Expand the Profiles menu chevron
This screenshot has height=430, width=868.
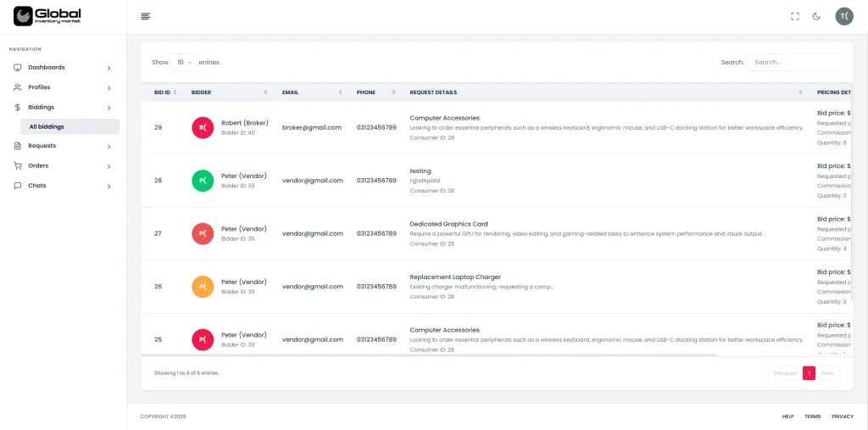pos(108,87)
